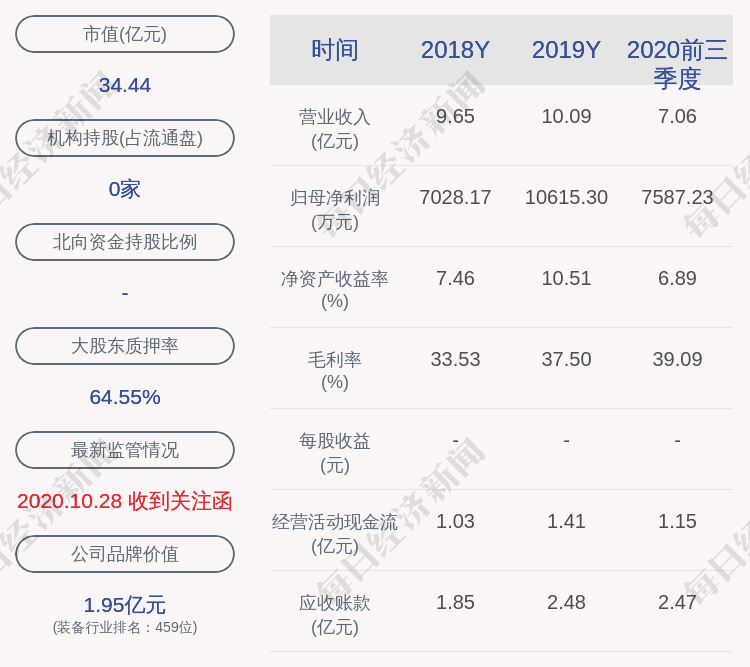Select the 经营活动现金流(亿元) row label
This screenshot has height=667, width=750.
coord(335,533)
